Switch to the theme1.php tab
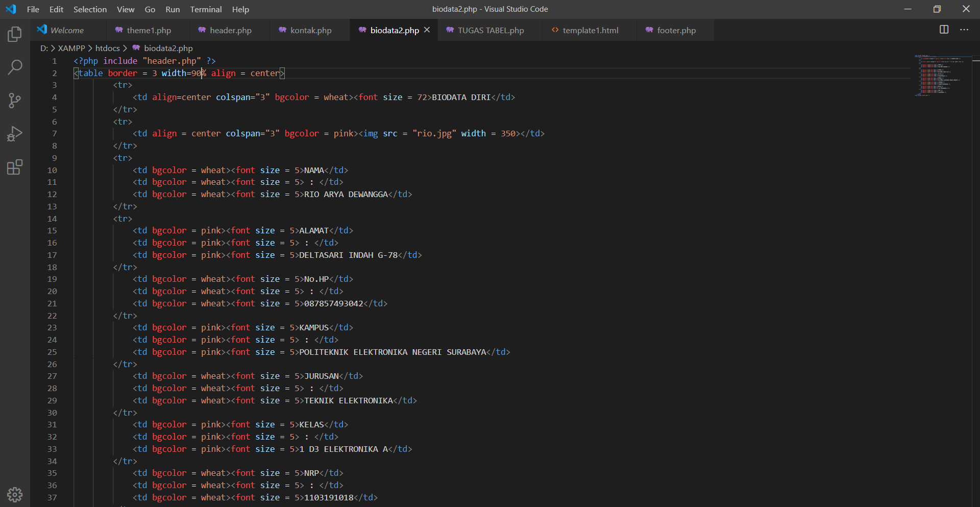 [x=149, y=30]
